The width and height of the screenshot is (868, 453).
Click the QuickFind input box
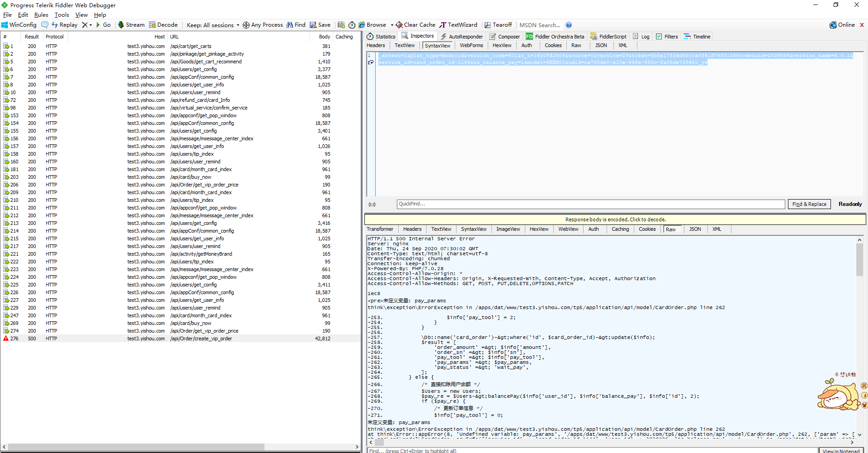point(591,204)
